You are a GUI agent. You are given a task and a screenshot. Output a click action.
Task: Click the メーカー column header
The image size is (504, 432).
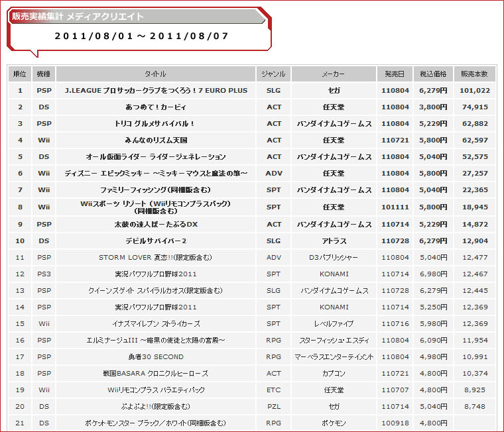(x=334, y=74)
